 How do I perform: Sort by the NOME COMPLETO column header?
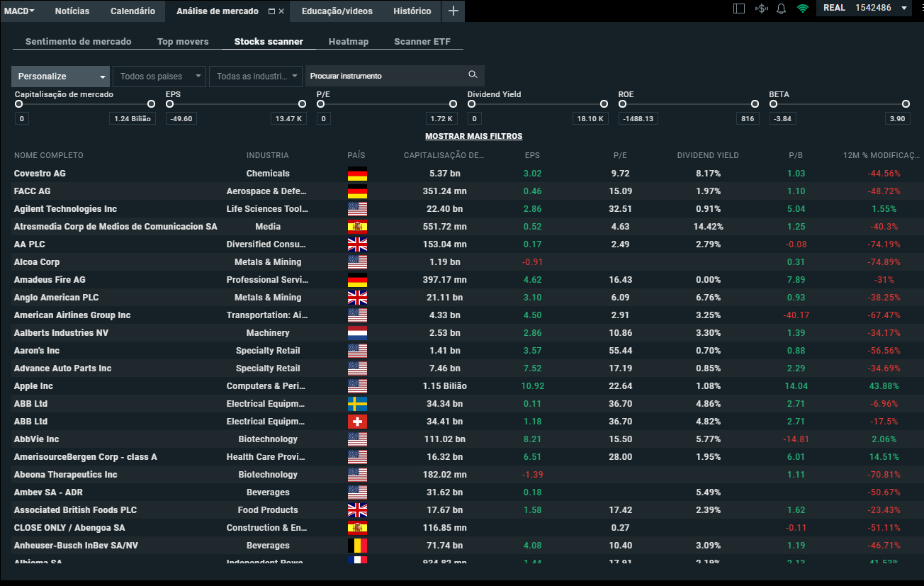coord(49,155)
